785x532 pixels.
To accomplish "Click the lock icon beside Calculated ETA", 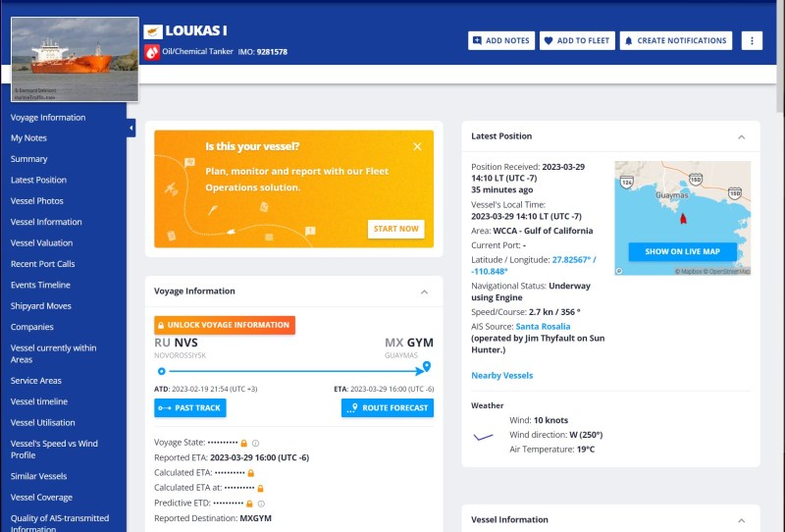I will [x=251, y=473].
